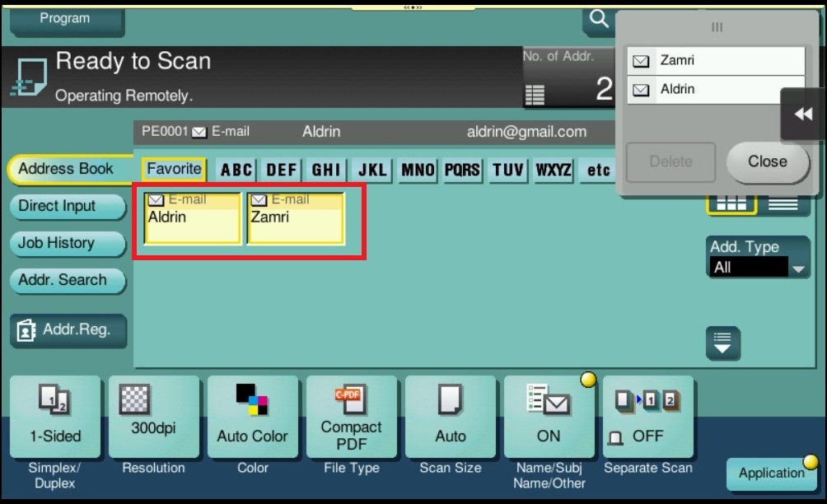
Task: Open the Name/Subj Name/Other ON setting
Action: pyautogui.click(x=549, y=418)
